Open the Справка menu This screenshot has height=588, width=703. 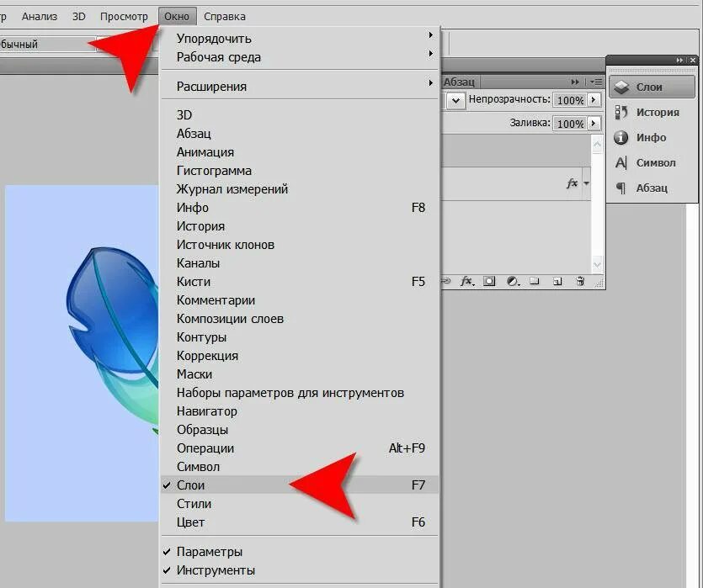[225, 17]
